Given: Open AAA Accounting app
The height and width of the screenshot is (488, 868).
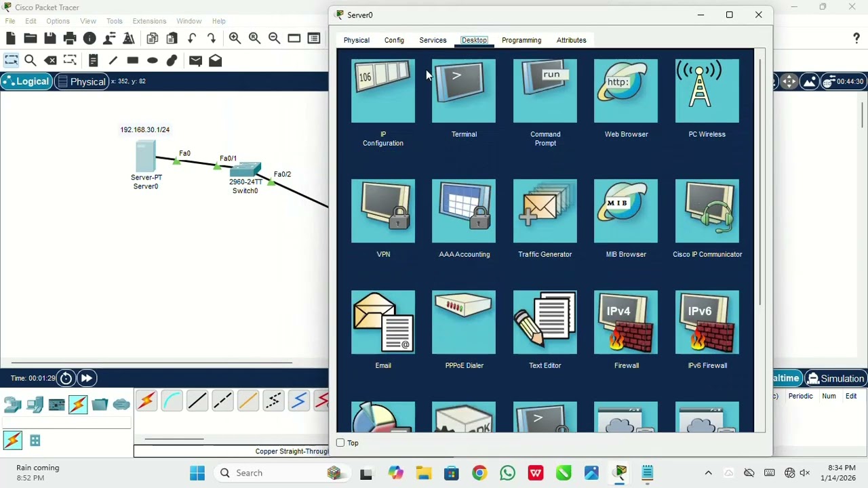Looking at the screenshot, I should [464, 211].
